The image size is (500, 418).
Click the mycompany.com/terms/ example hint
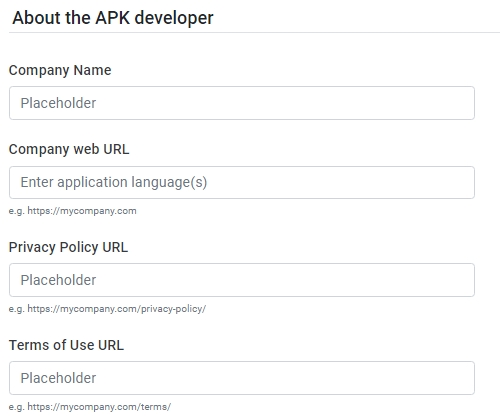(99, 407)
